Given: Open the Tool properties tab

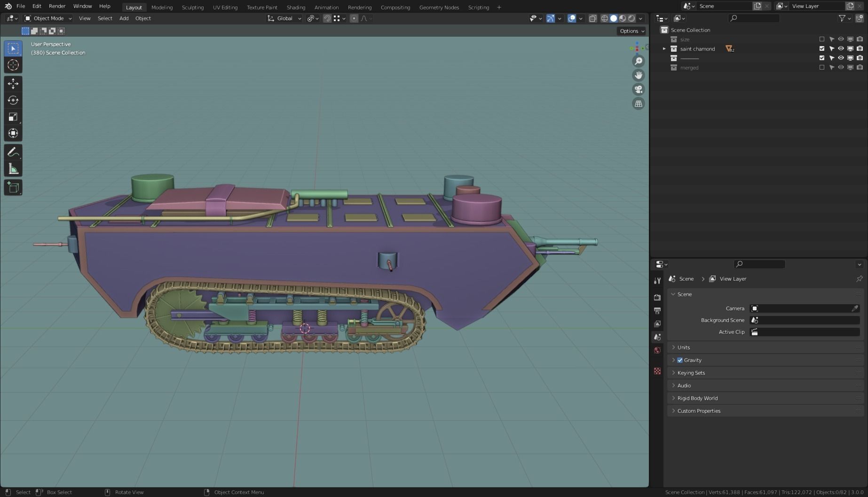Looking at the screenshot, I should pos(657,280).
